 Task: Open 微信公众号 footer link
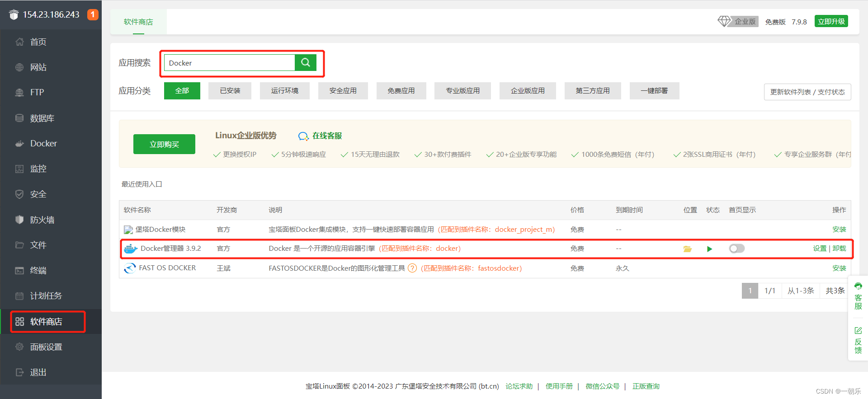tap(603, 386)
